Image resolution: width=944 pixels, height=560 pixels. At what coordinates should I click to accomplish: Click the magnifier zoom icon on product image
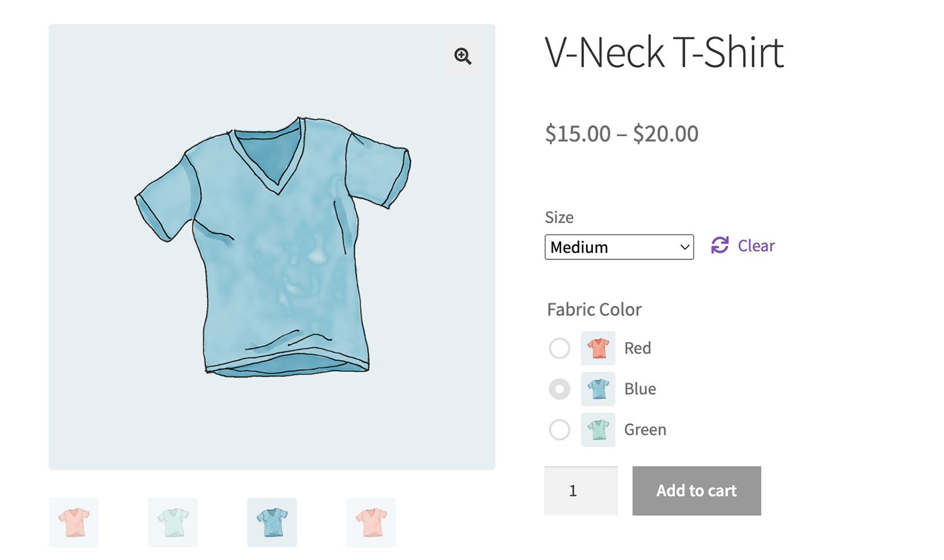click(x=463, y=56)
